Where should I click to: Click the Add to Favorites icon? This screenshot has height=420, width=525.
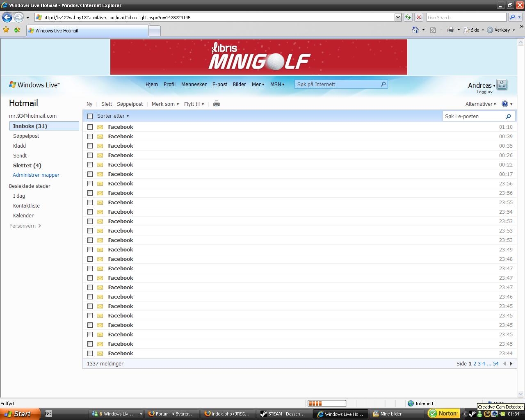(x=17, y=30)
